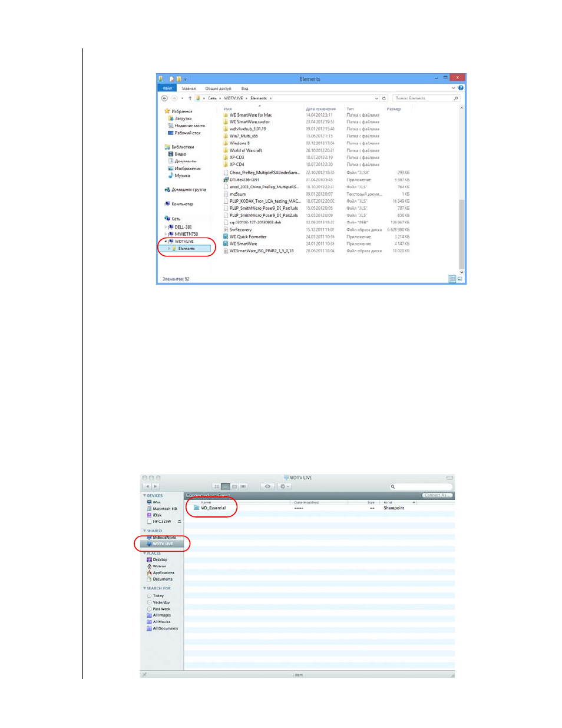
Task: Click WDTVLIVE in the address breadcrumb
Action: (x=233, y=98)
